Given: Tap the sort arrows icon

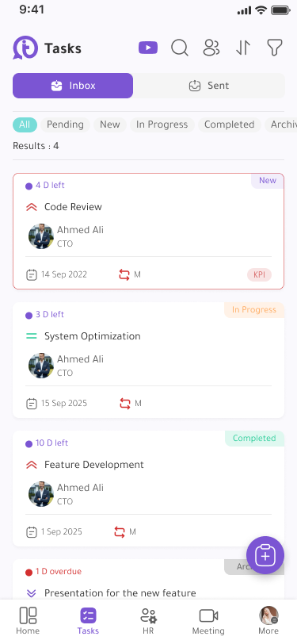Looking at the screenshot, I should click(x=243, y=48).
